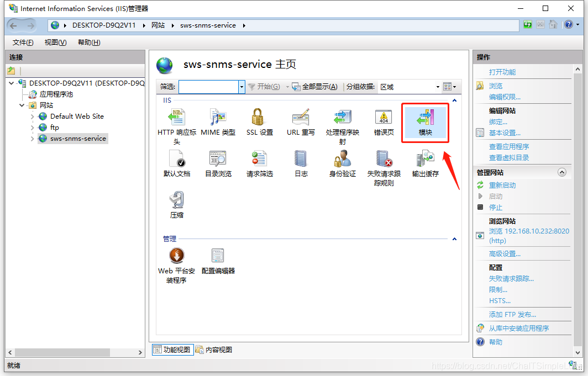Open the 文件(F) menu

point(23,43)
